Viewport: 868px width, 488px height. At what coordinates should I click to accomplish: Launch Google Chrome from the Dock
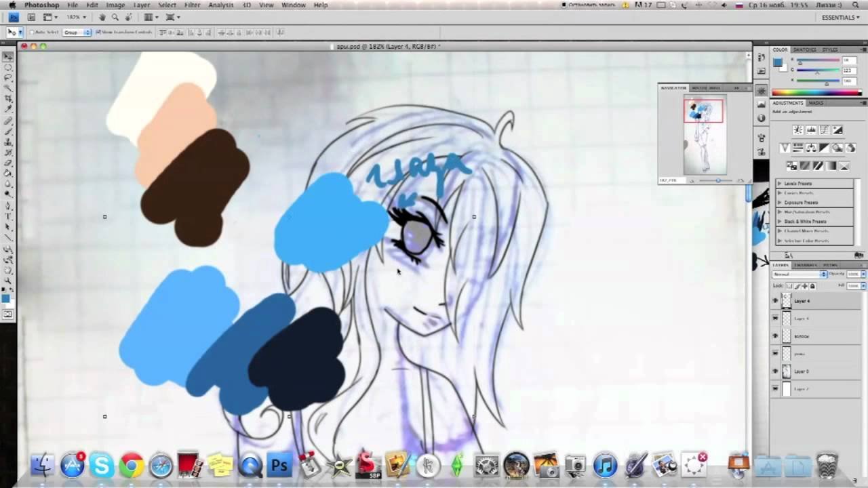point(132,466)
